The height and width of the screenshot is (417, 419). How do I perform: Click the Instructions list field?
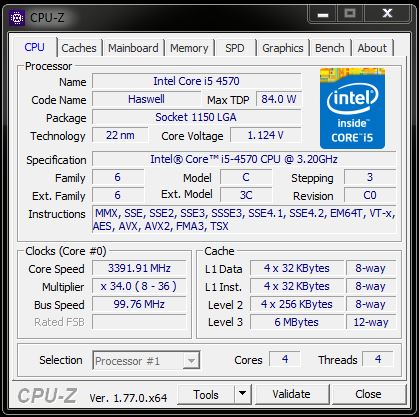point(244,220)
